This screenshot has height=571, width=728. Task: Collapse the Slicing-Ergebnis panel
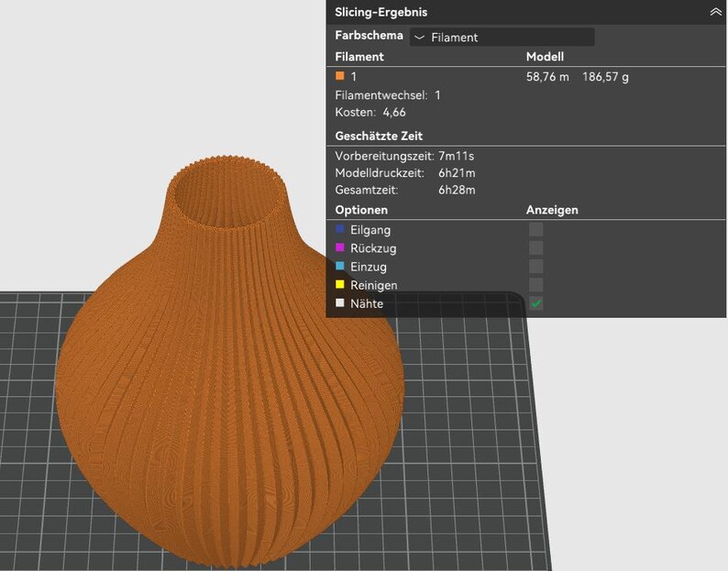(x=715, y=12)
